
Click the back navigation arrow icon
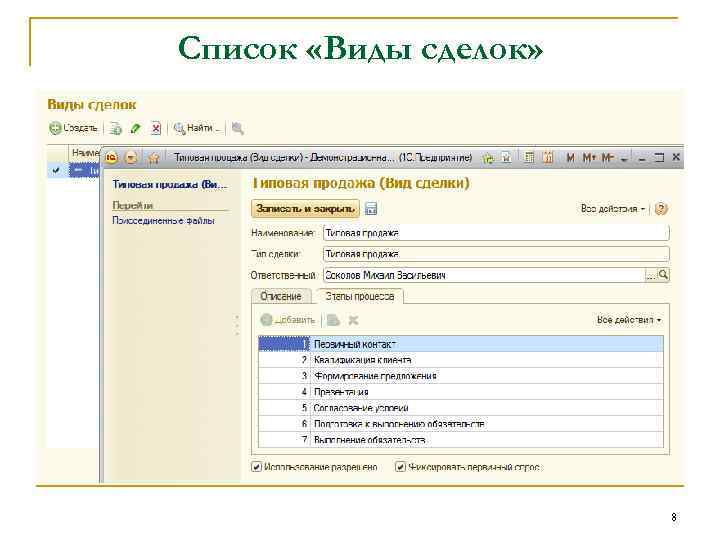click(131, 158)
